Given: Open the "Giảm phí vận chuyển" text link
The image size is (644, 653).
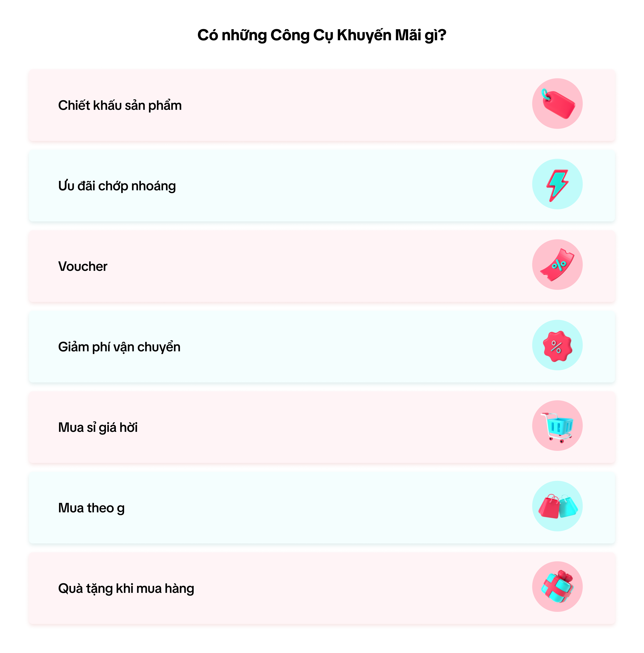Looking at the screenshot, I should coord(119,347).
